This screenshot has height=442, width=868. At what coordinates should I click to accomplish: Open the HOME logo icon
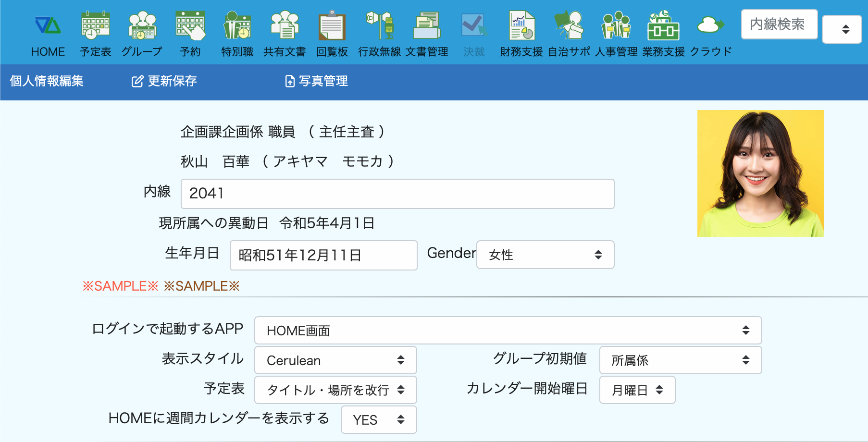48,25
